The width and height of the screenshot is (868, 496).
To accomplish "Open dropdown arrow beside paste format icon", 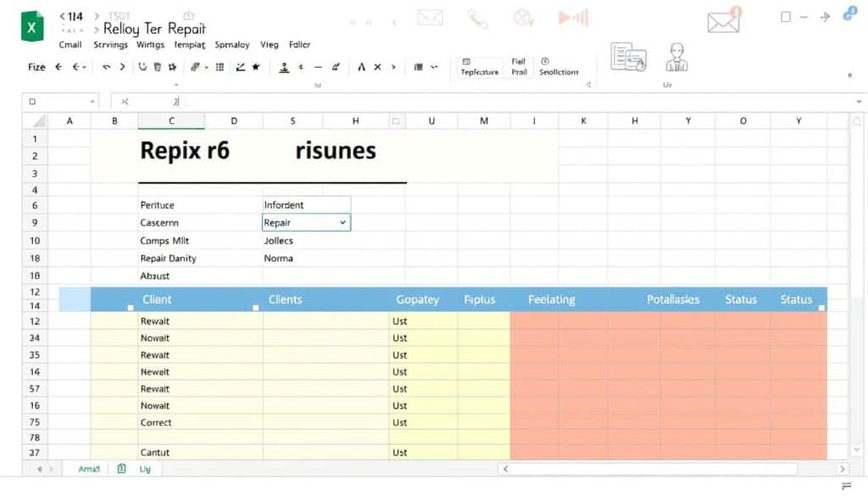I will pyautogui.click(x=207, y=68).
